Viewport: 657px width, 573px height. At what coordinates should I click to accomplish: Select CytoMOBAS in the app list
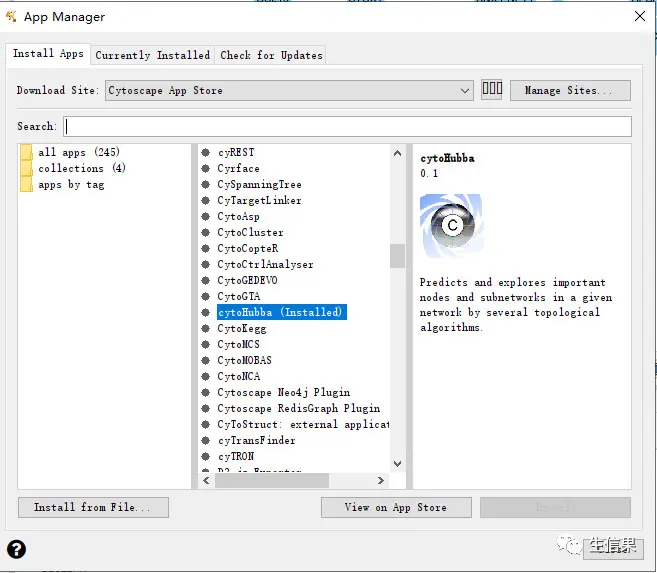(244, 361)
